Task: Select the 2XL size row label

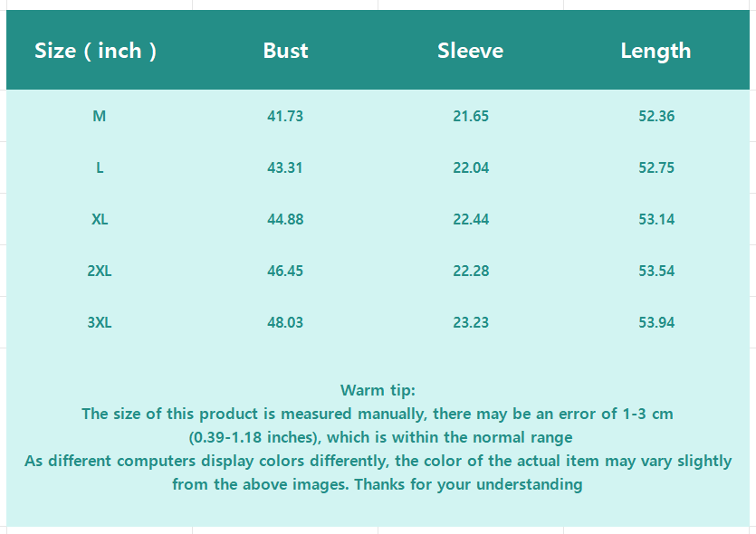Action: [100, 271]
